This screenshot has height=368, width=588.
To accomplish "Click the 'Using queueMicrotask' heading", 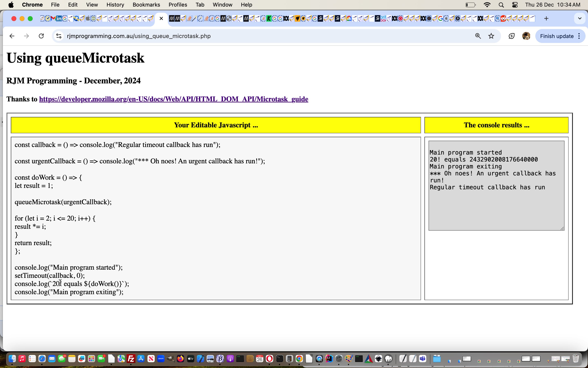I will (76, 58).
